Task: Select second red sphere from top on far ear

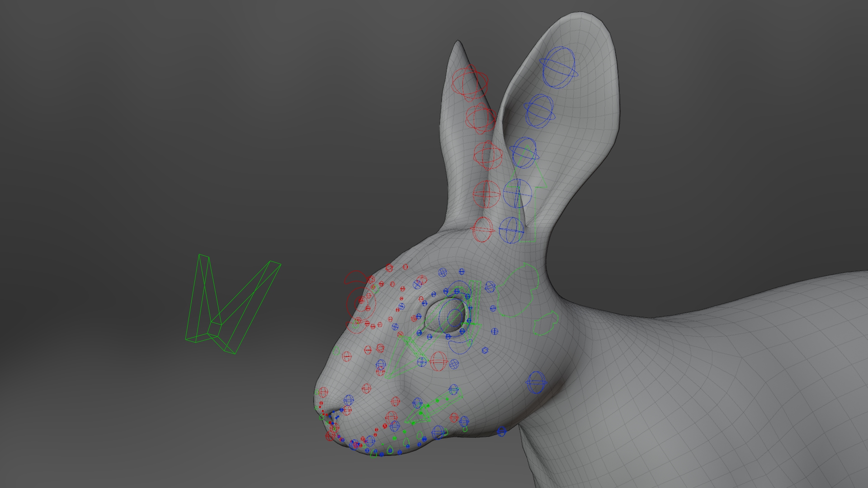Action: tap(480, 118)
